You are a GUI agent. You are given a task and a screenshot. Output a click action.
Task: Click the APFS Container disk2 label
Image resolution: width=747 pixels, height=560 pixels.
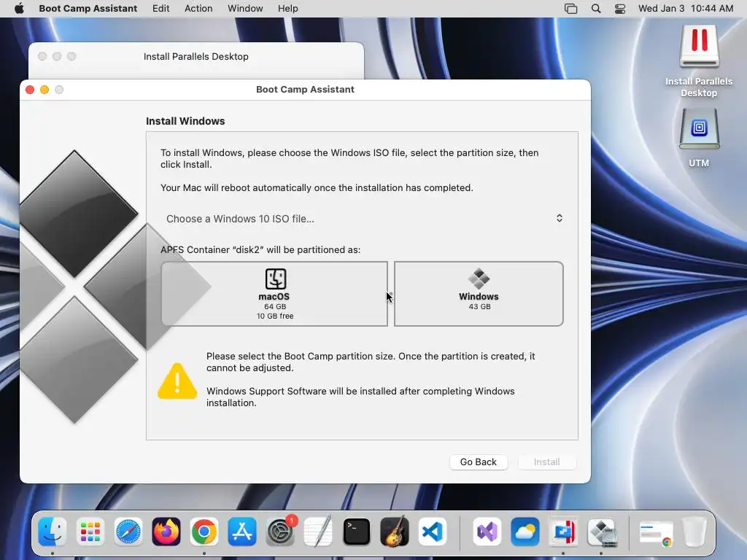tap(260, 249)
